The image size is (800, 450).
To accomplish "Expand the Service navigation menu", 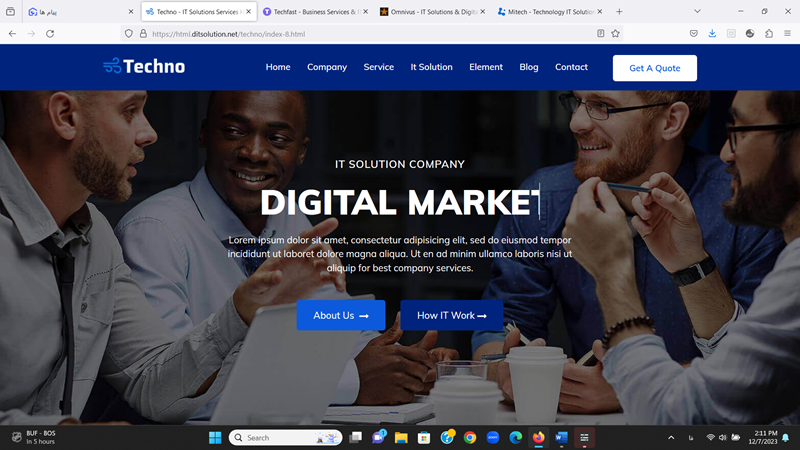I will [x=378, y=67].
